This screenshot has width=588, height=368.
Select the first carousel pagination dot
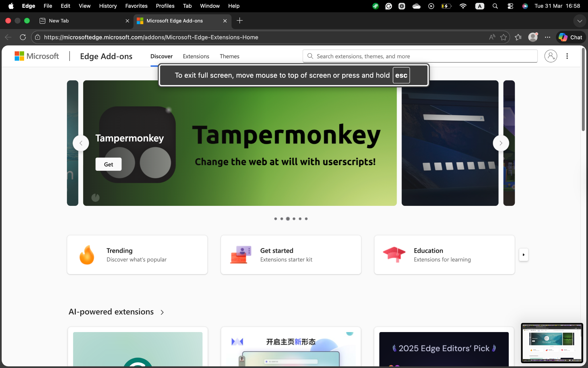(x=276, y=219)
